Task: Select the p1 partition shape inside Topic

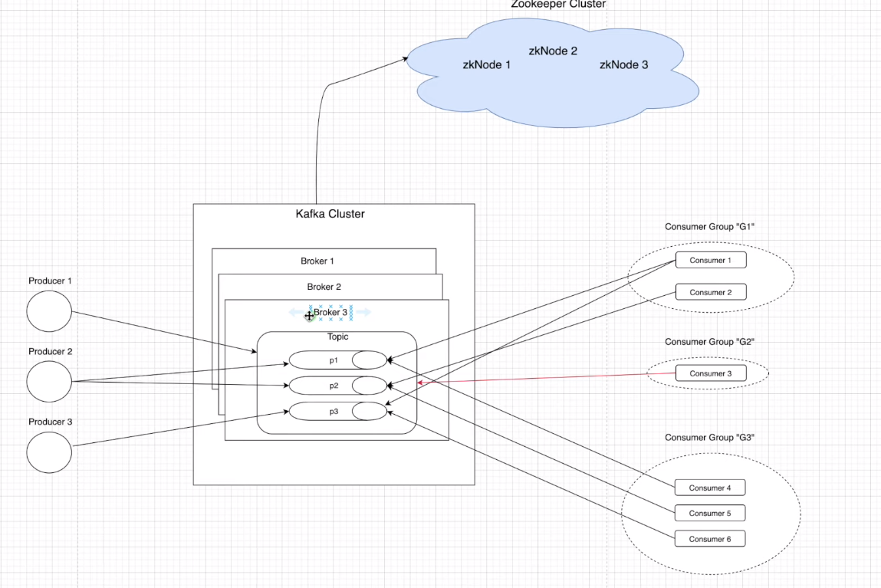Action: point(334,360)
